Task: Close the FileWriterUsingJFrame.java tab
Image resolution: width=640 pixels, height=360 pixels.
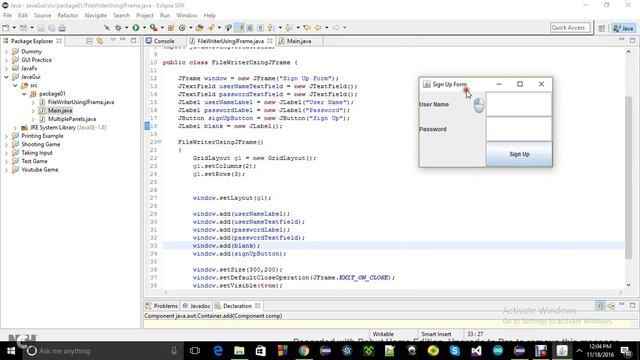Action: 270,41
